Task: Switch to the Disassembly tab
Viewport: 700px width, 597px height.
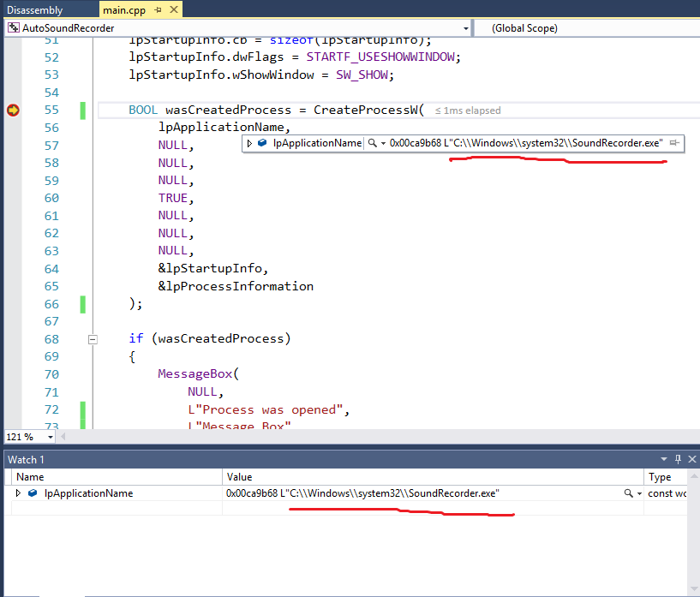Action: [34, 9]
